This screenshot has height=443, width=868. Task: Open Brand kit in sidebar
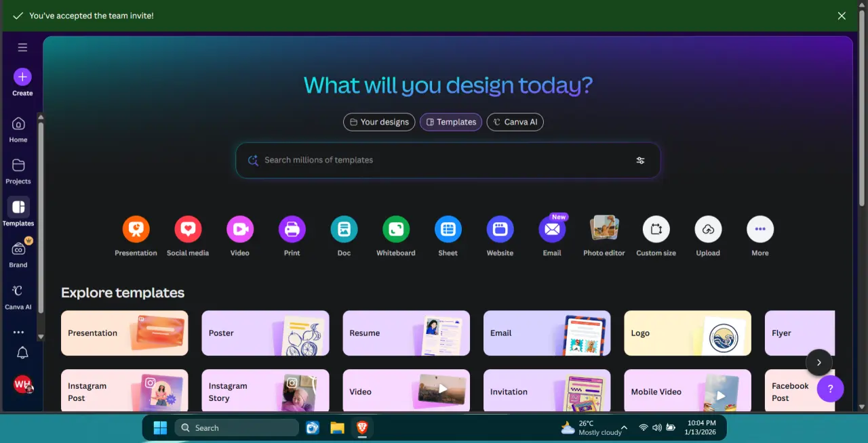click(18, 253)
